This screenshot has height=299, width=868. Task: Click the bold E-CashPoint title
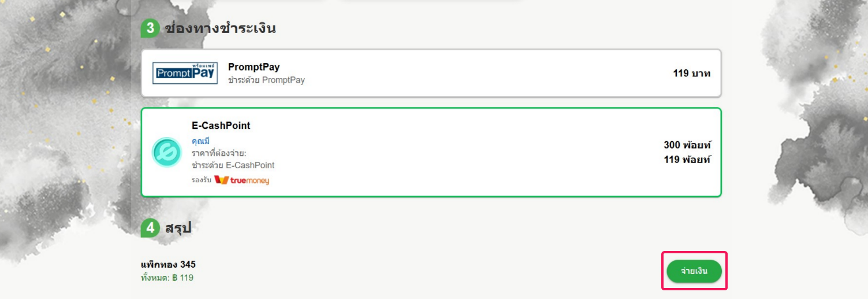click(221, 125)
